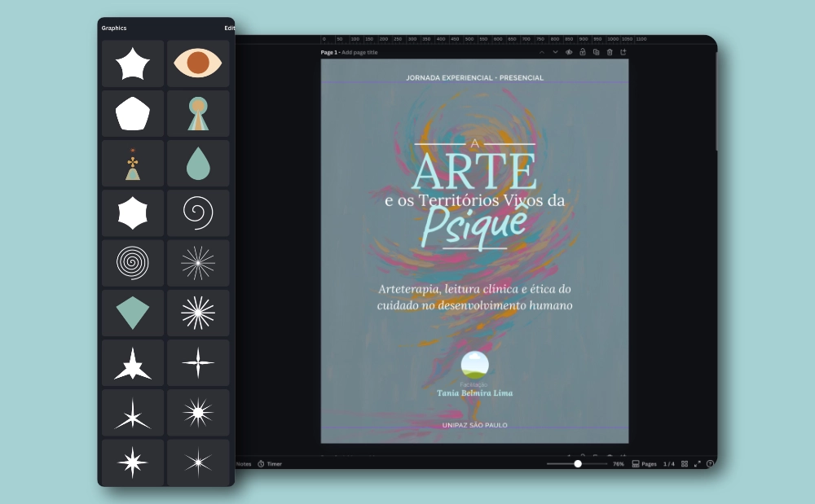Insert the keyhole figure graphic
This screenshot has height=504, width=815.
(x=198, y=114)
